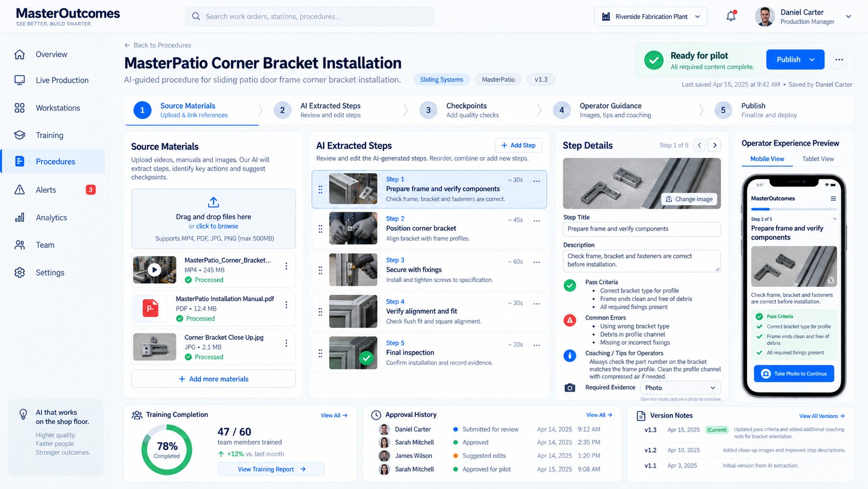This screenshot has height=489, width=868.
Task: Open more options for Step 3 Secure with fixings
Action: [x=537, y=262]
